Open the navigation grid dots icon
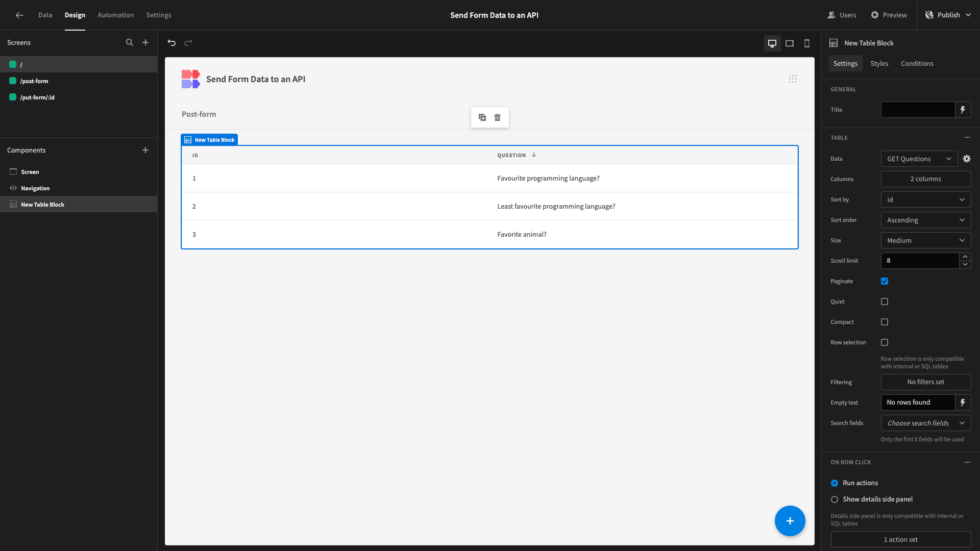The width and height of the screenshot is (980, 551). [793, 79]
